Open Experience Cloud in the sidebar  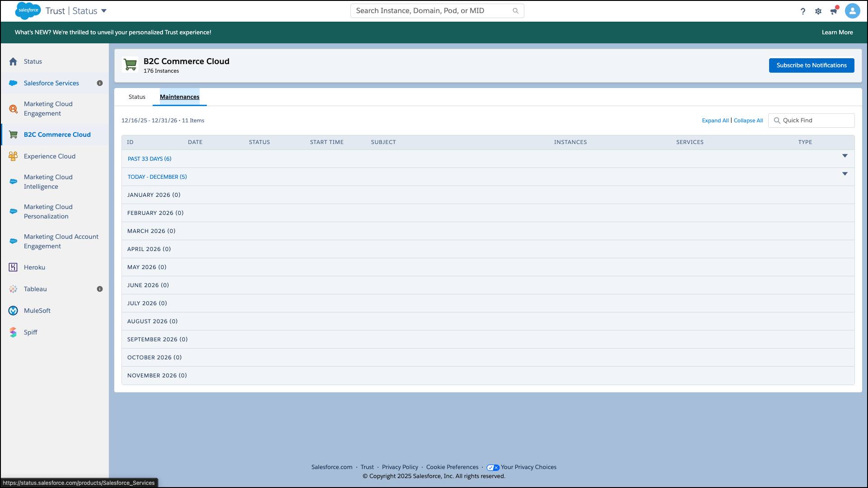pos(50,156)
